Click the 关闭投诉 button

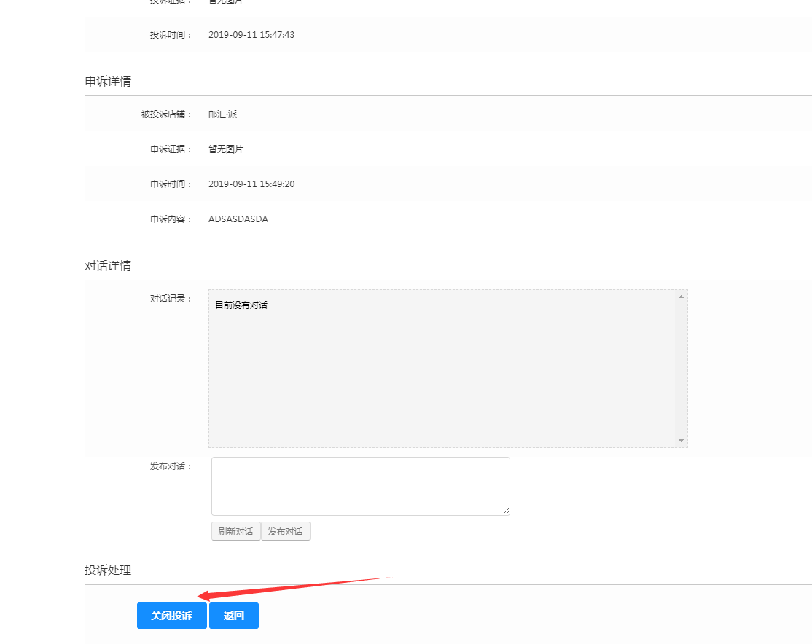tap(171, 616)
